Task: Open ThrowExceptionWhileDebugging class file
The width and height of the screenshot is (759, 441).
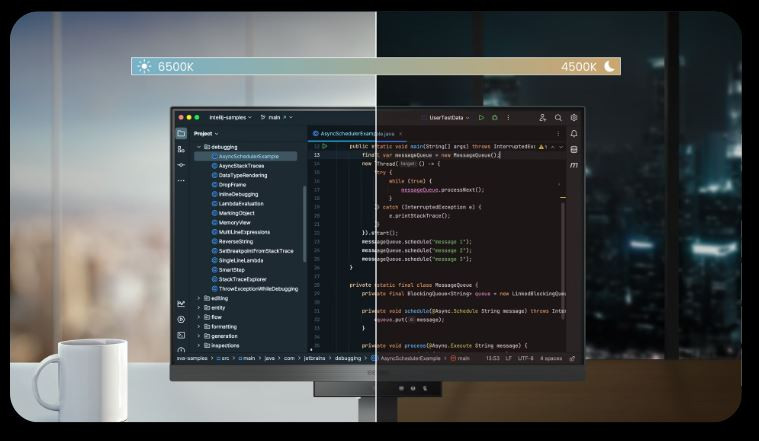Action: (258, 289)
